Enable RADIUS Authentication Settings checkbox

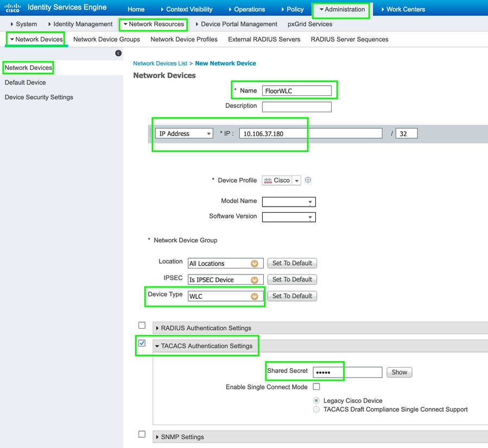point(142,325)
